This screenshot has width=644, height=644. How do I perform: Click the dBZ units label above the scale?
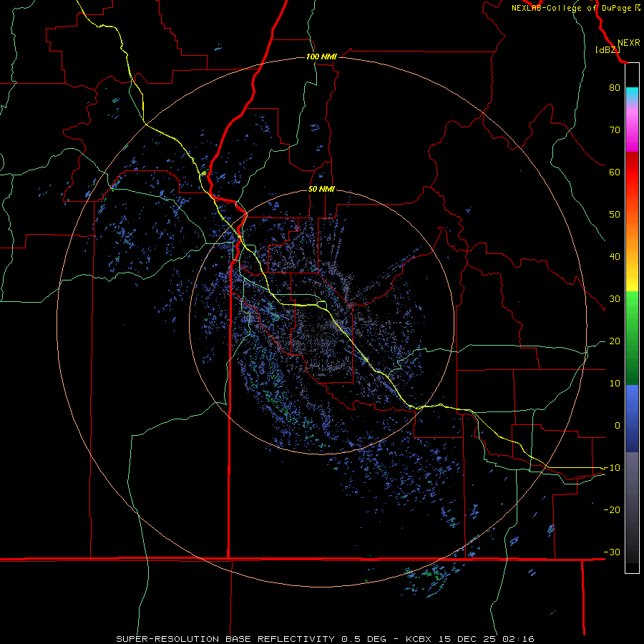tap(608, 50)
